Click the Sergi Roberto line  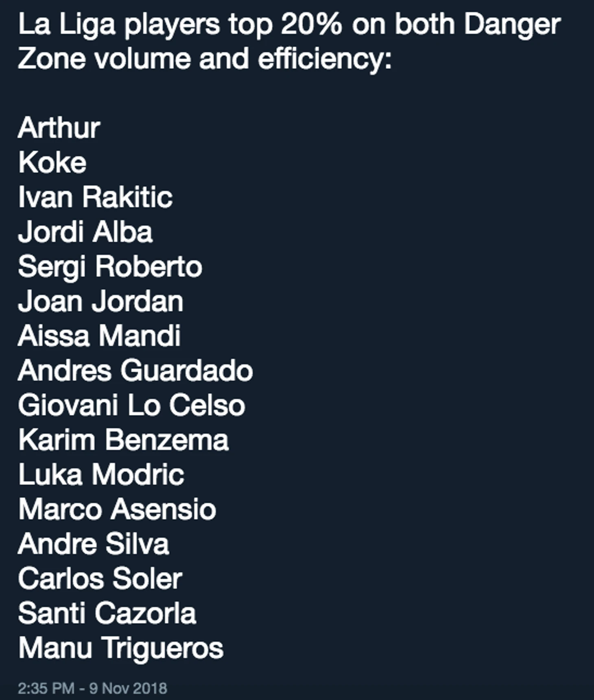[110, 267]
